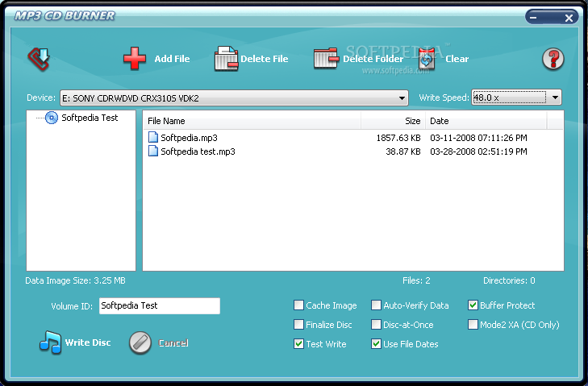588x386 pixels.
Task: Click the Cancel button text
Action: [173, 343]
